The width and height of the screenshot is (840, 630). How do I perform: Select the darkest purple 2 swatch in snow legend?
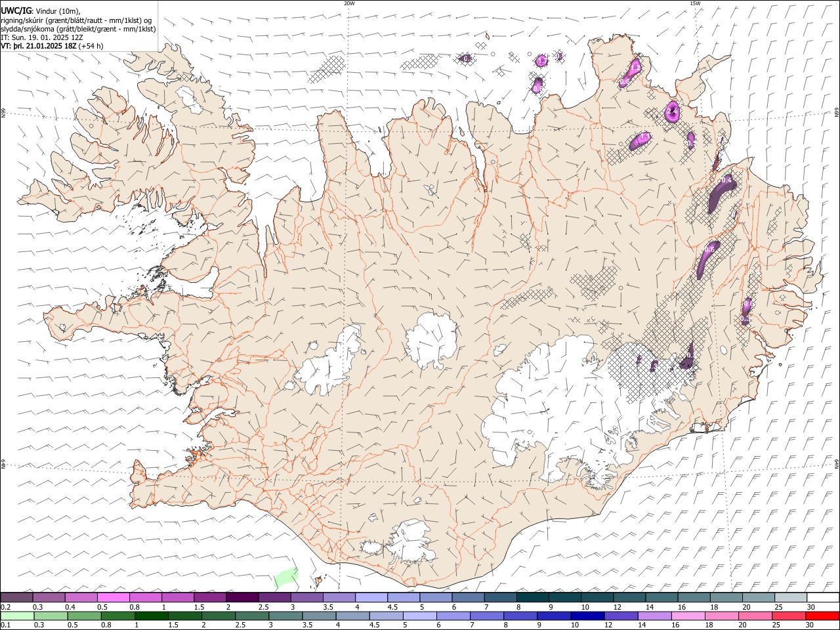click(241, 597)
